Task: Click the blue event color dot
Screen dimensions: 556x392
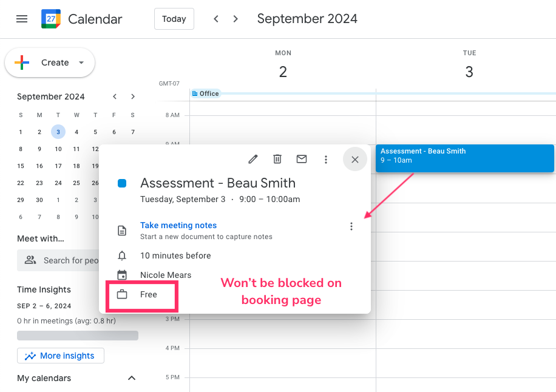Action: tap(122, 183)
